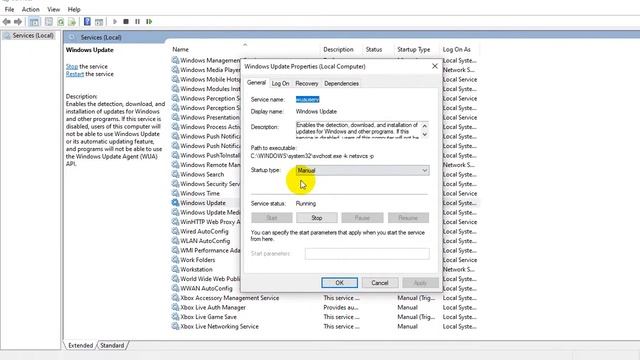Switch to the Recovery tab in properties dialog

click(x=307, y=83)
